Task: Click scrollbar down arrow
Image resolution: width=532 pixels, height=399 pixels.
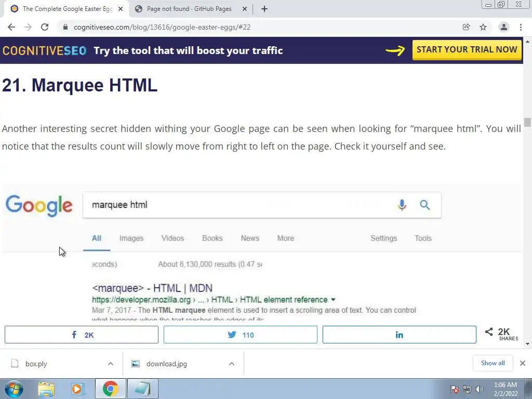Action: [x=528, y=344]
